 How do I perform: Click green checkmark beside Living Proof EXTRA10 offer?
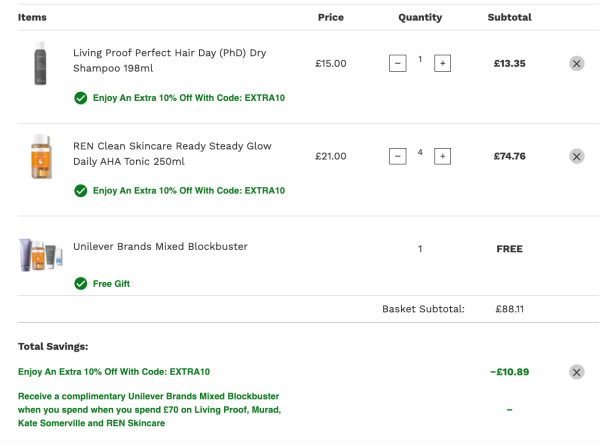pos(80,98)
